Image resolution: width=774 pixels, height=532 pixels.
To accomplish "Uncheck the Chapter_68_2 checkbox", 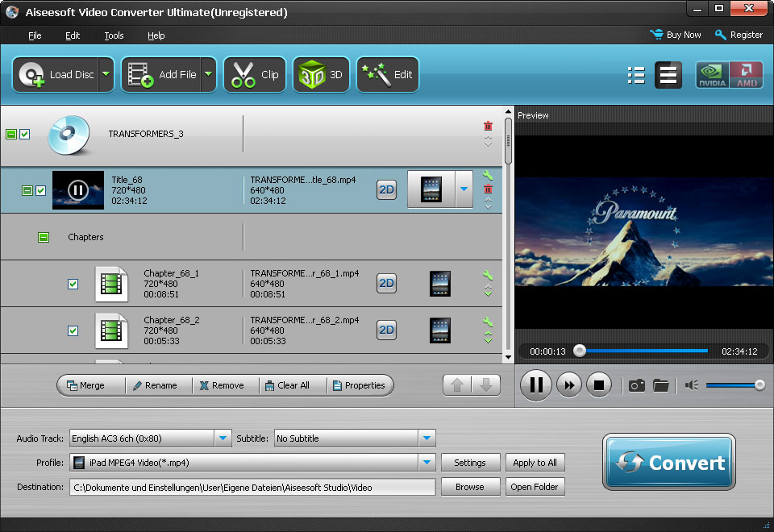I will click(73, 330).
